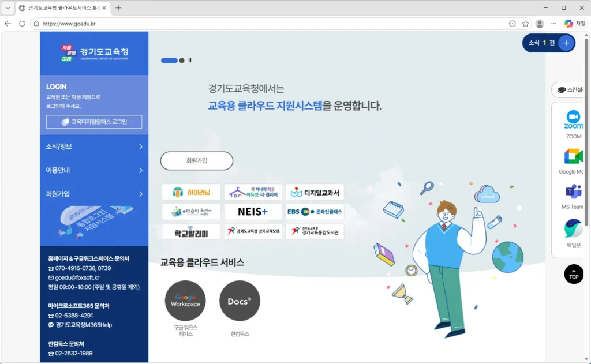Image resolution: width=591 pixels, height=364 pixels.
Task: Open the 학교알리미 banner
Action: pos(191,231)
